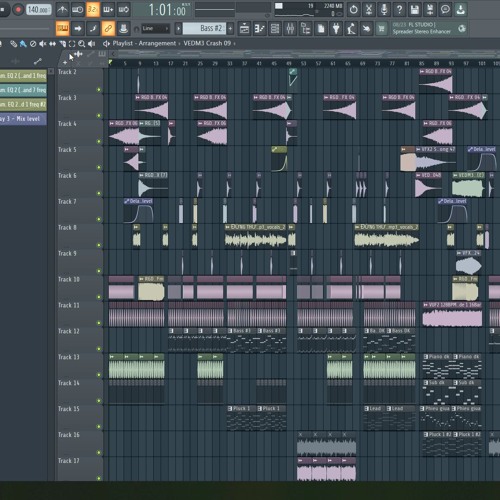This screenshot has height=500, width=500.
Task: Click the render to audio file icon
Action: click(x=430, y=10)
